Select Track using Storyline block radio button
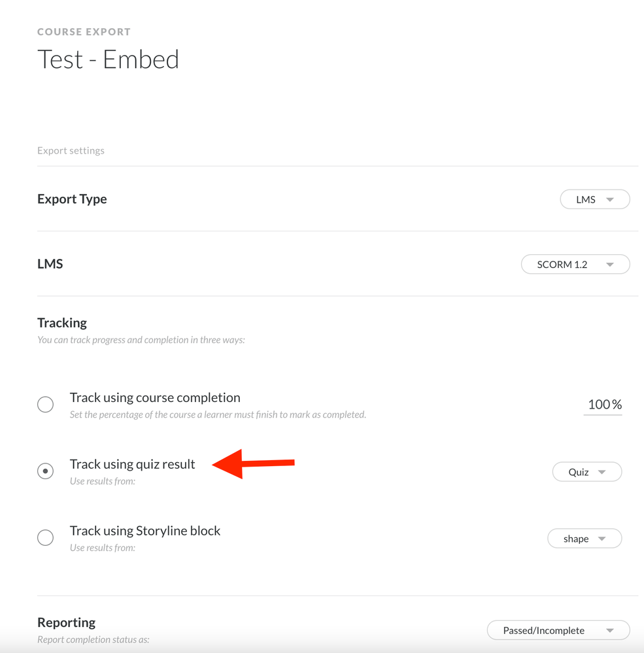The height and width of the screenshot is (653, 644). pos(45,537)
